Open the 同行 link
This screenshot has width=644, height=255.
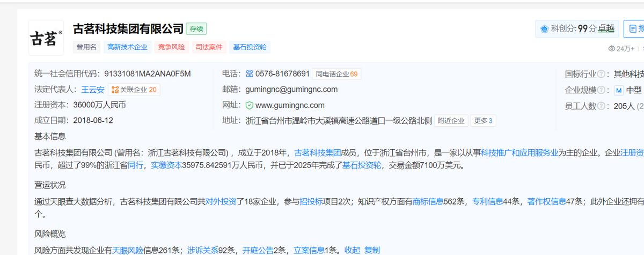(x=135, y=165)
